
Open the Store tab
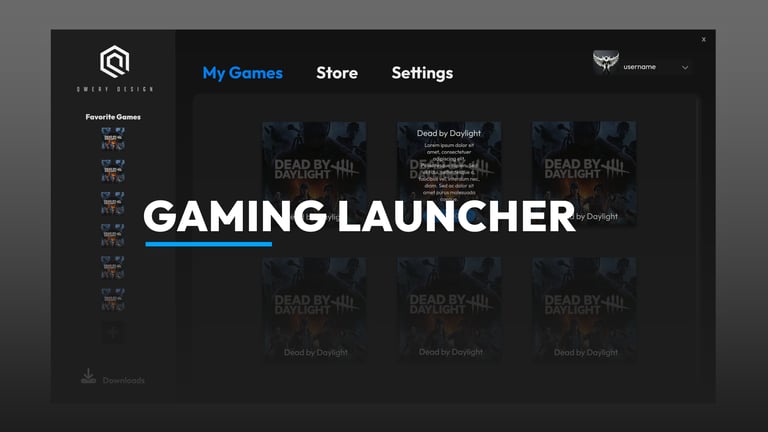pos(337,73)
